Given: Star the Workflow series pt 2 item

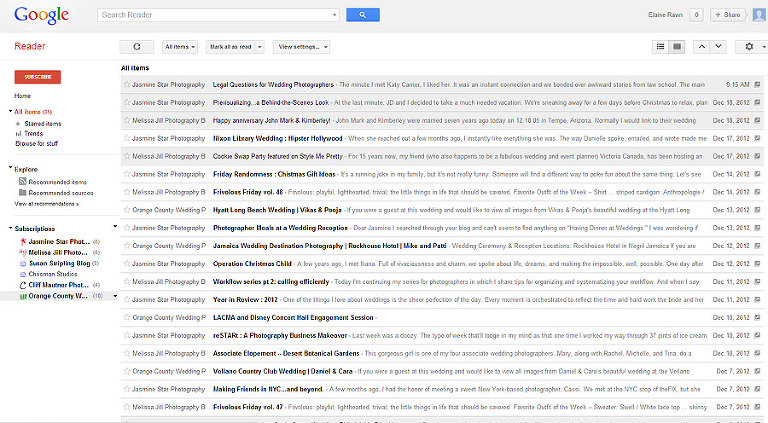Looking at the screenshot, I should click(127, 282).
